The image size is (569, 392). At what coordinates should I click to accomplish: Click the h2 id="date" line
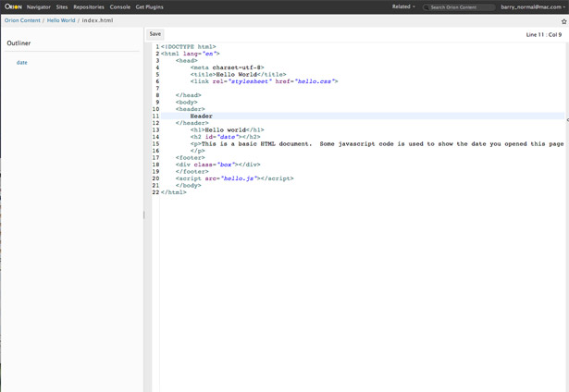[x=226, y=137]
